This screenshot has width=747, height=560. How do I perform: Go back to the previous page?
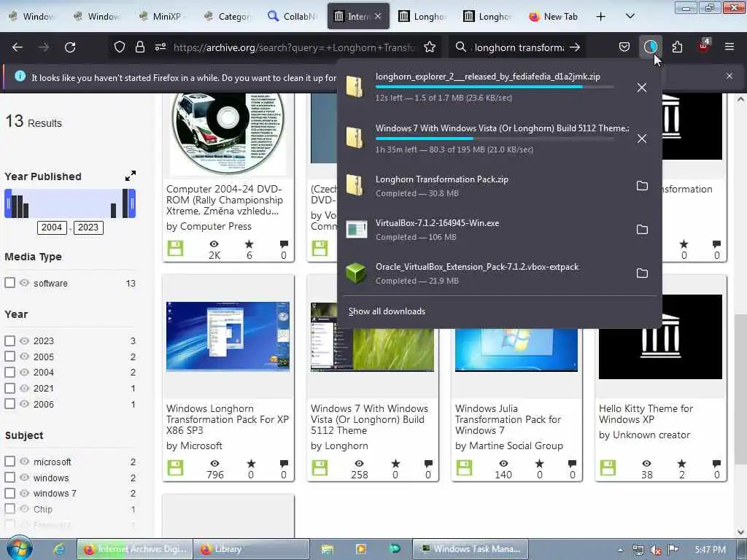click(x=18, y=47)
